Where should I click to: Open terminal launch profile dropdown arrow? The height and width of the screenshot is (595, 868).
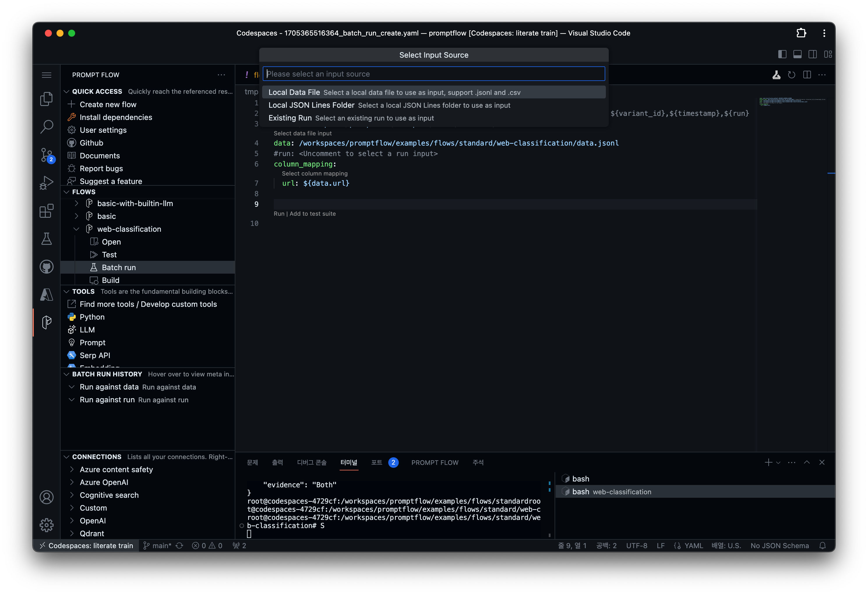pos(778,463)
